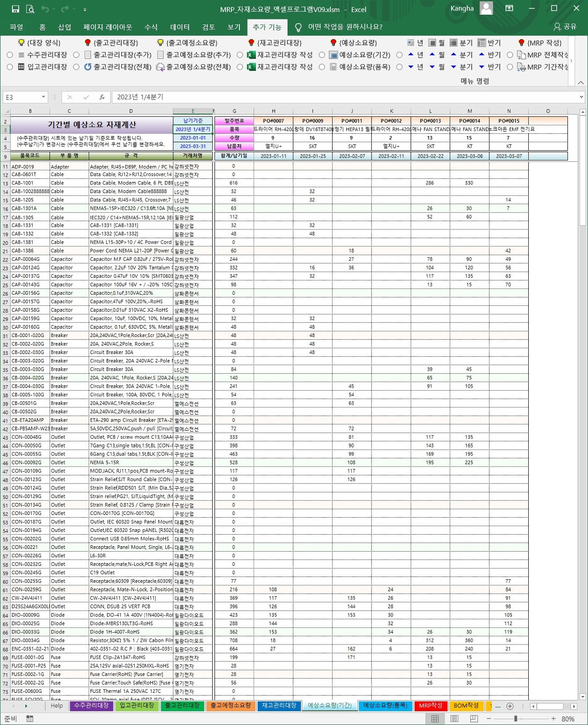
Task: Click the grid icon for 입고관리대장
Action: (21, 67)
